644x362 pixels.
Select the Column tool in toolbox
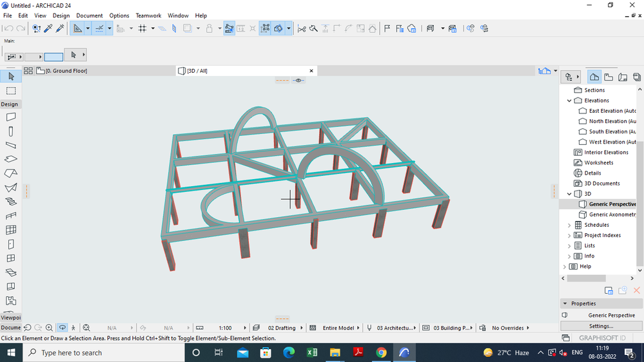pos(11,131)
